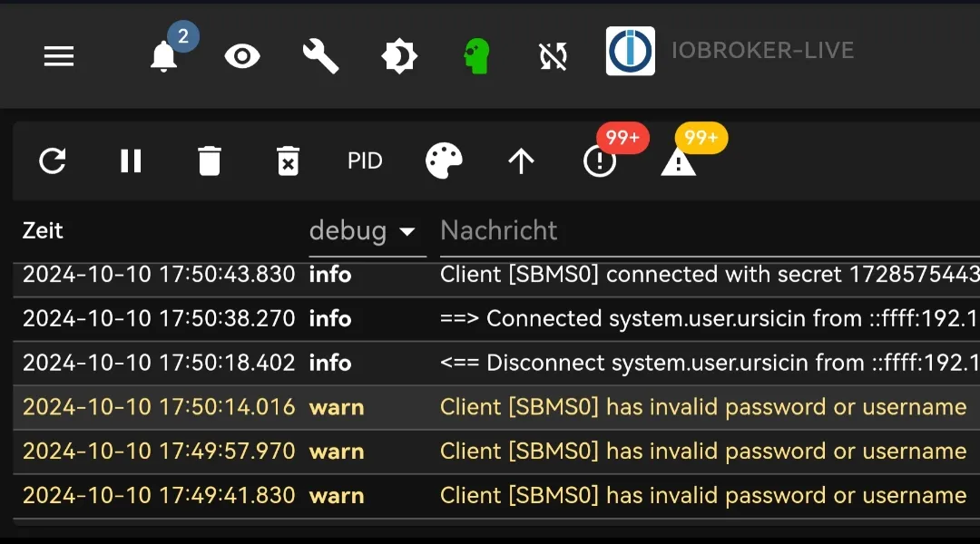Click the sync disabled arrows icon
The width and height of the screenshot is (980, 544).
pyautogui.click(x=553, y=56)
